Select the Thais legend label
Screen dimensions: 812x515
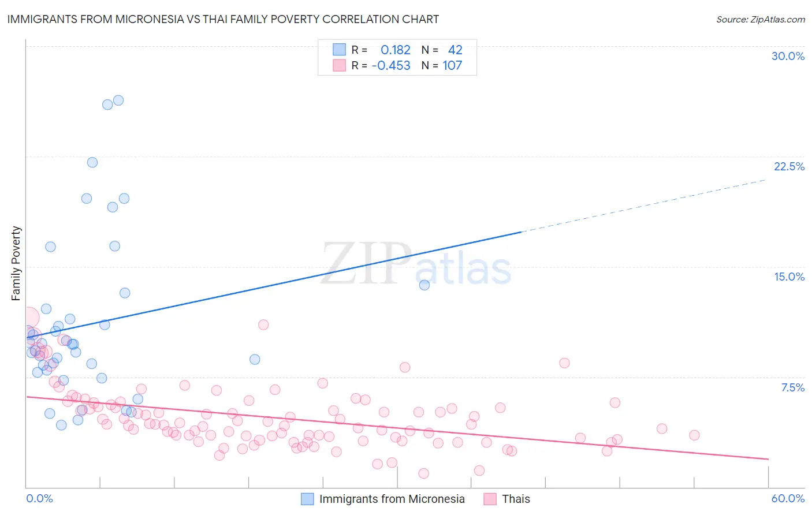[516, 499]
